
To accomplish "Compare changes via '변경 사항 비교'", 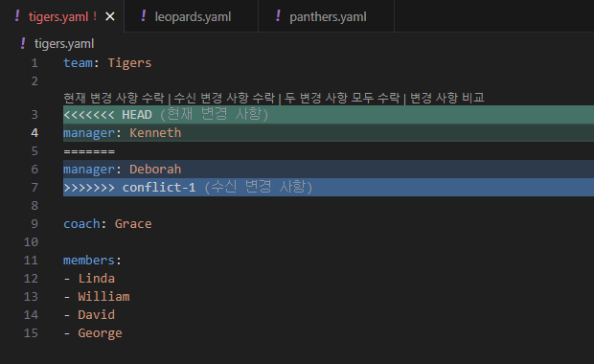I will pyautogui.click(x=447, y=98).
